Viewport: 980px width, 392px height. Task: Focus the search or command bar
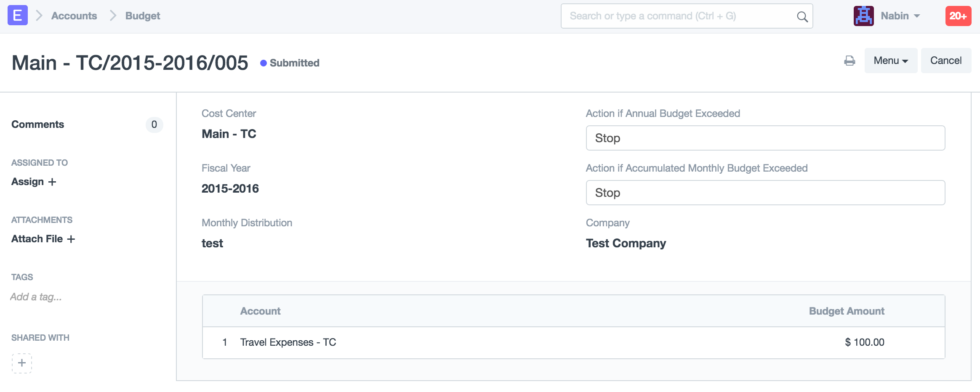point(678,16)
